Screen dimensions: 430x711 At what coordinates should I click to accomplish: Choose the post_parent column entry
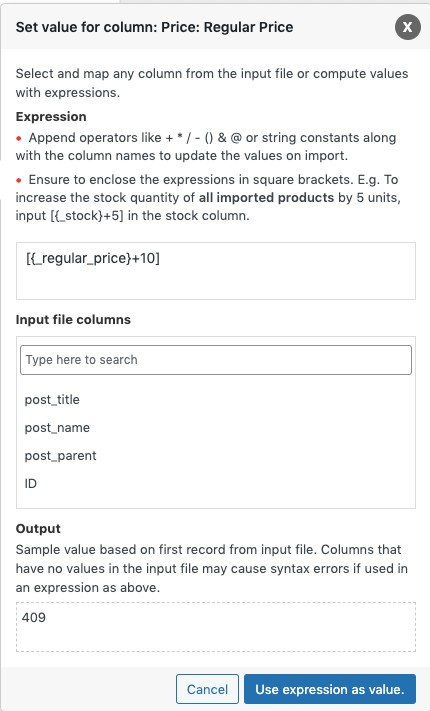tap(60, 456)
